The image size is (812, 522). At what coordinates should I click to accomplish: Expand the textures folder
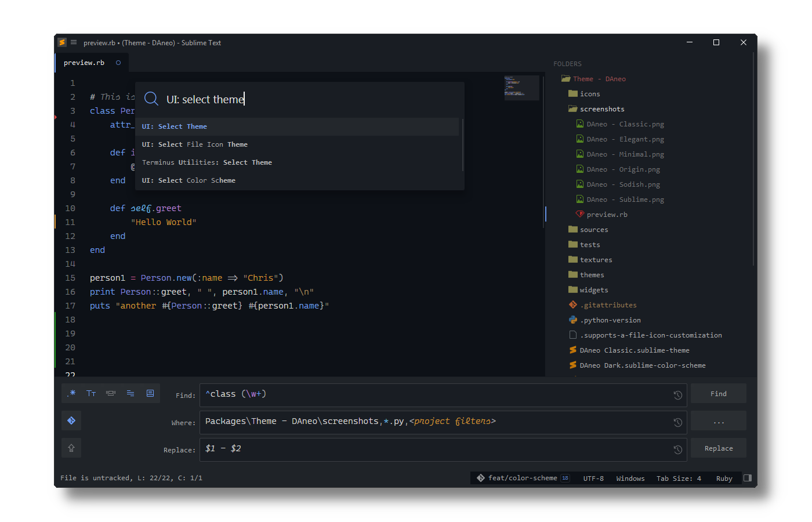pyautogui.click(x=573, y=259)
